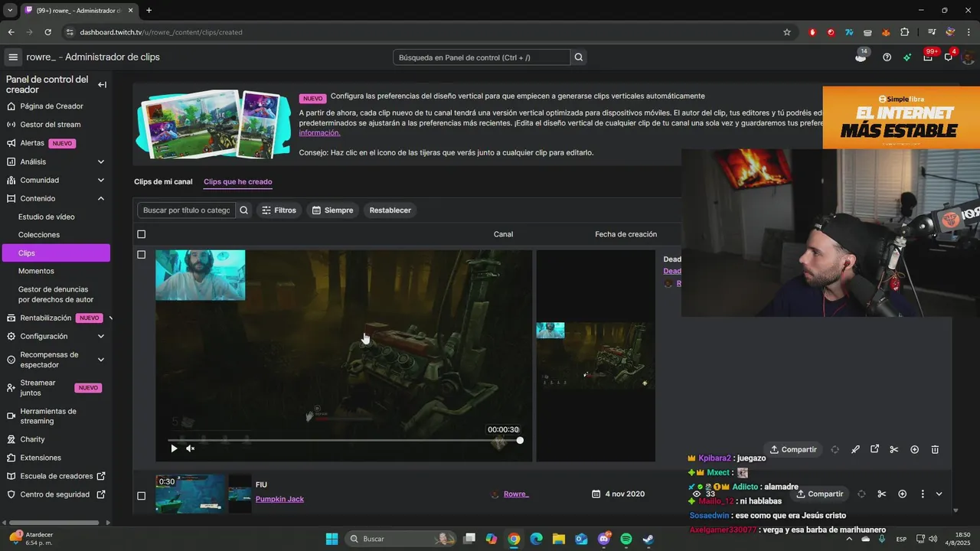The image size is (980, 551).
Task: Open Windows Start menu
Action: pos(332,539)
